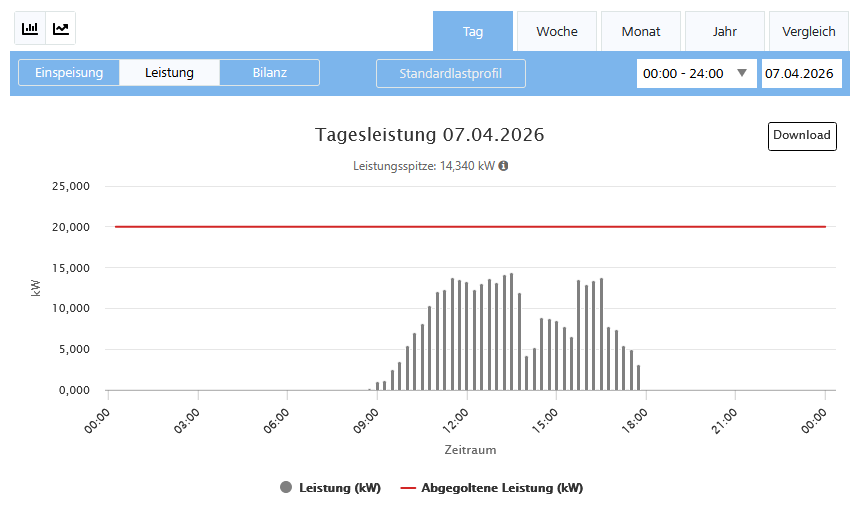This screenshot has height=513, width=859.
Task: Click the info icon beside Leistungsspitze
Action: (503, 166)
